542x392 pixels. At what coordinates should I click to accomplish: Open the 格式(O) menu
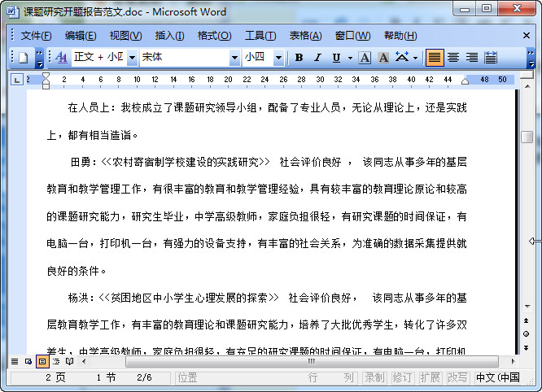214,36
